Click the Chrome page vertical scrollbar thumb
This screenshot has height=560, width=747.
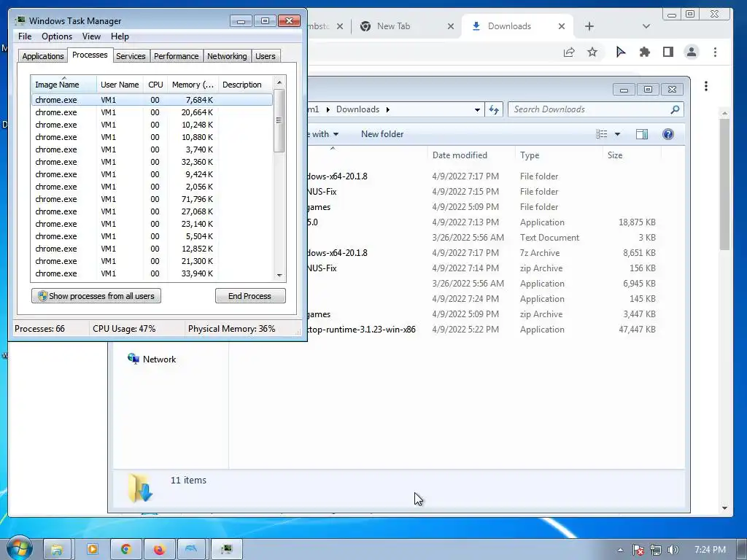point(724,184)
